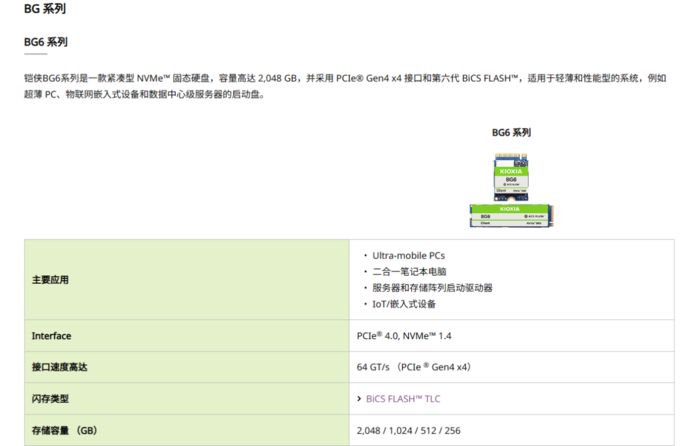Click the '主要应用' table row label
The image size is (700, 446).
[50, 280]
